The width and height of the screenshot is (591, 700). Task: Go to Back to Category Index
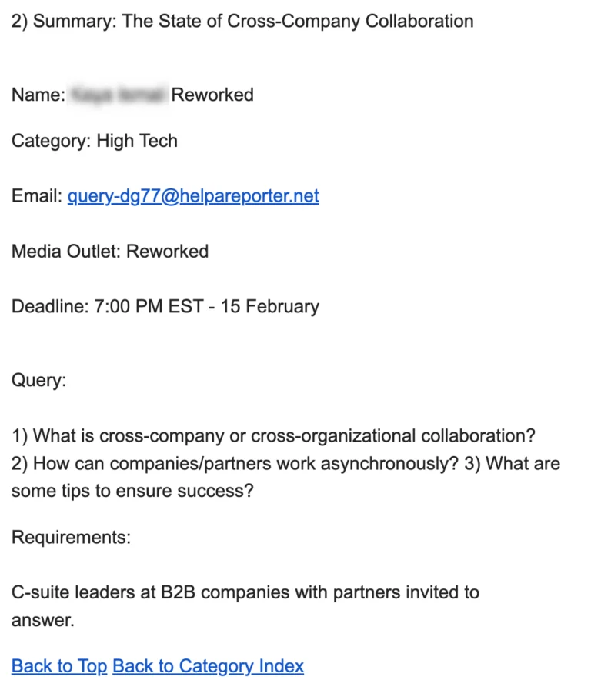(x=208, y=666)
